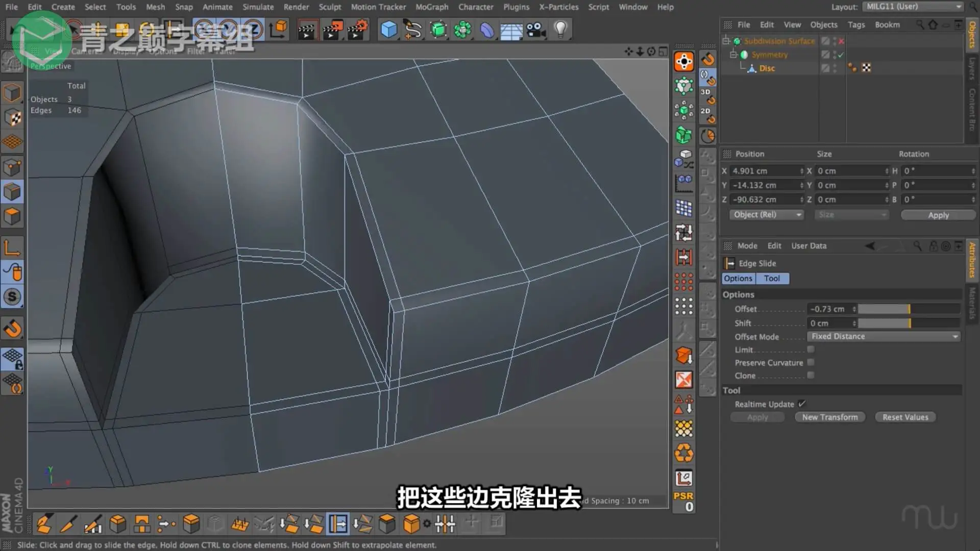Image resolution: width=980 pixels, height=551 pixels.
Task: Select the active Edge Slide tool
Action: 338,523
